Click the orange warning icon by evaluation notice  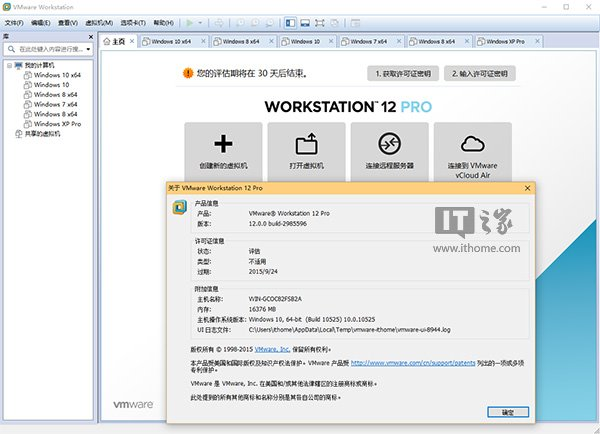coord(188,73)
